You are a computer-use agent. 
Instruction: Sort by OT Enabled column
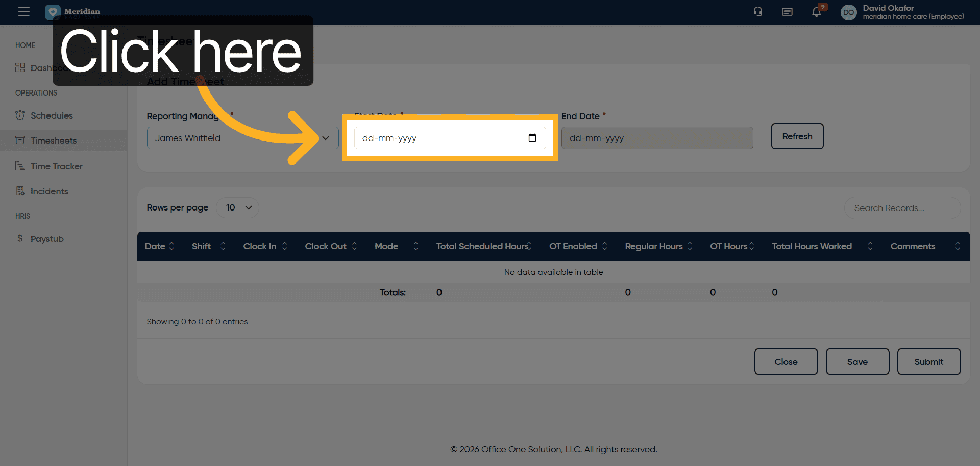coord(578,246)
